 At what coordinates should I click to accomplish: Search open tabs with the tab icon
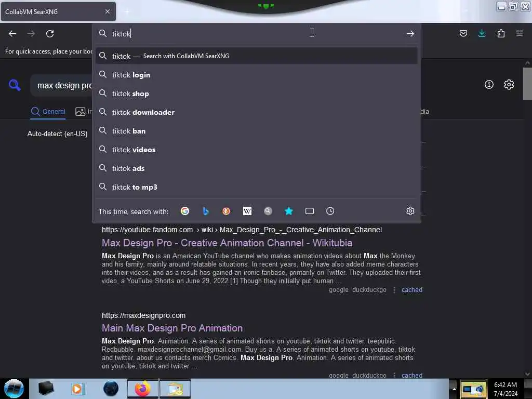coord(310,211)
